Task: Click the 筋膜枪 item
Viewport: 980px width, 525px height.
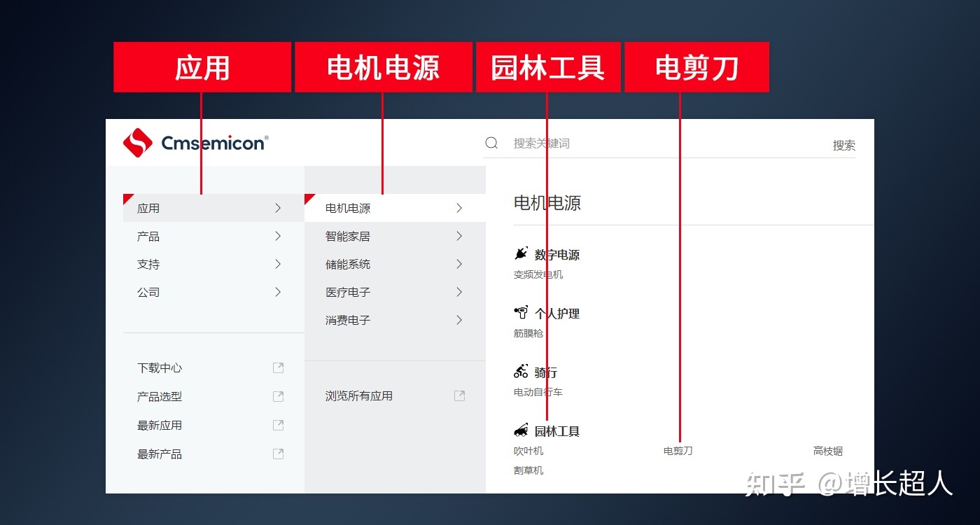Action: 528,333
